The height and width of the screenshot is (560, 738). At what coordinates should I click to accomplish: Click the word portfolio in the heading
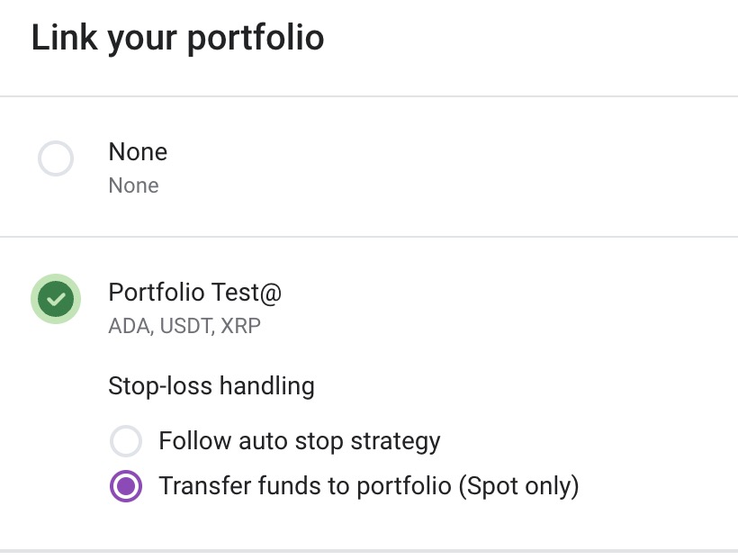(x=256, y=38)
